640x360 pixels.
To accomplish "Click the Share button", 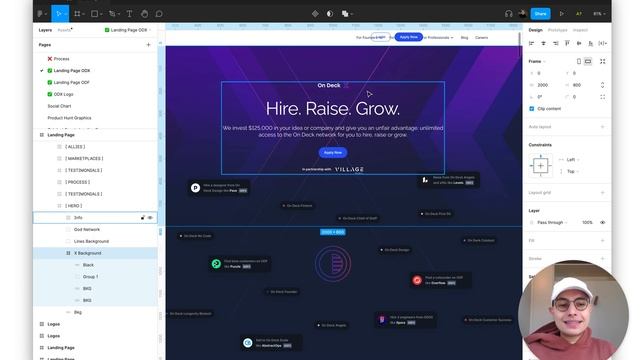I will click(x=540, y=14).
